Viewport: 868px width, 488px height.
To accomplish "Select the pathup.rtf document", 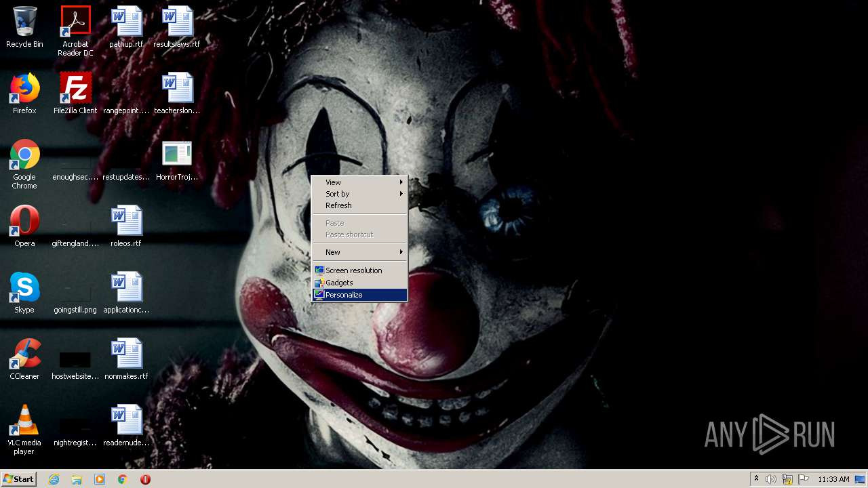I will click(x=126, y=27).
